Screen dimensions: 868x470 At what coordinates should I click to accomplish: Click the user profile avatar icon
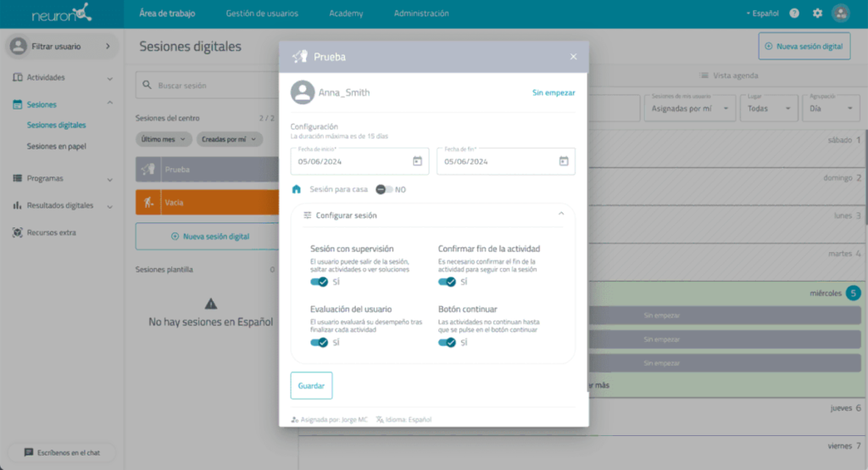pyautogui.click(x=840, y=14)
